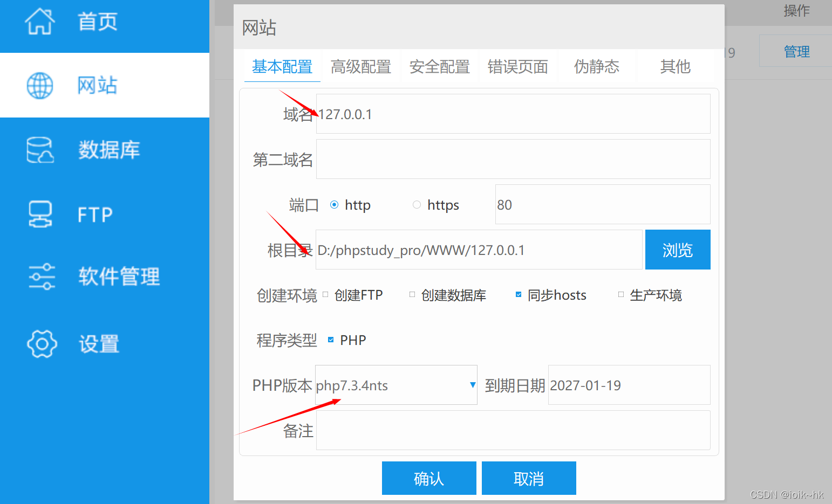Click the 确认 confirm button
Image resolution: width=832 pixels, height=504 pixels.
point(429,478)
